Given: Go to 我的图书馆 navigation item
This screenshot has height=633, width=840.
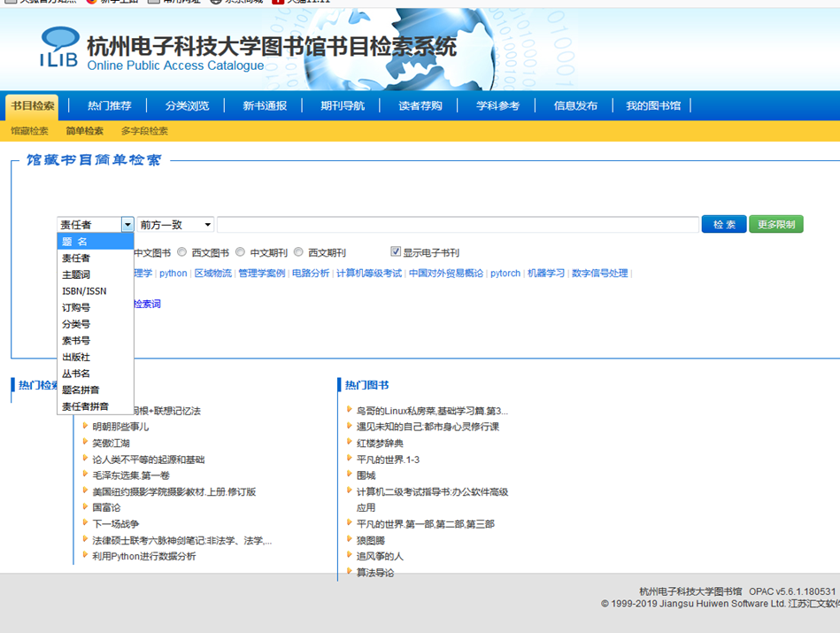Looking at the screenshot, I should [x=653, y=105].
